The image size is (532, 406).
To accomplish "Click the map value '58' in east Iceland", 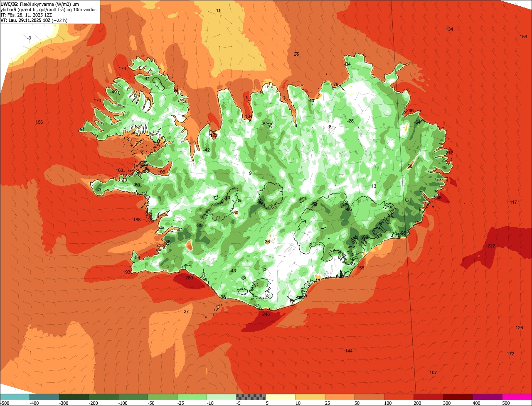I will click(x=410, y=166).
